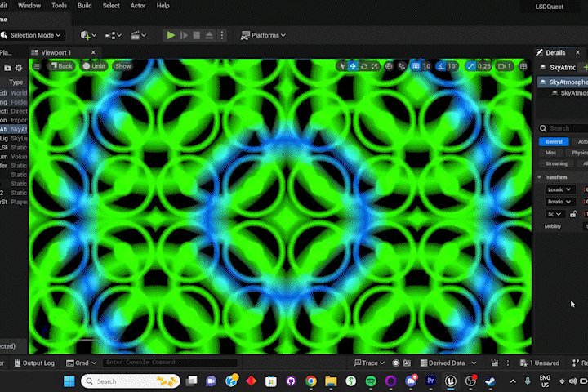Click the Enter Console Command field
588x392 pixels.
click(170, 363)
